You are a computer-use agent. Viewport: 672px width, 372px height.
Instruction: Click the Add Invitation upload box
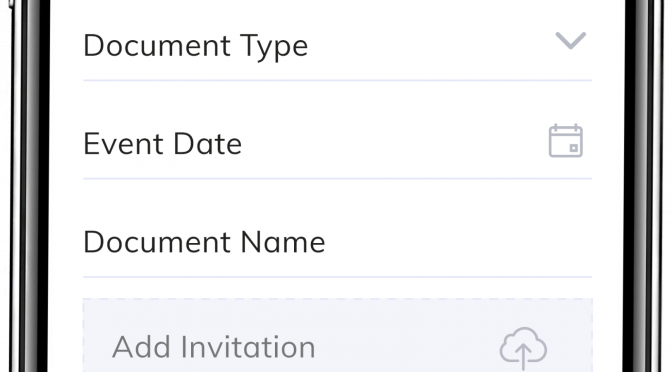tap(338, 336)
